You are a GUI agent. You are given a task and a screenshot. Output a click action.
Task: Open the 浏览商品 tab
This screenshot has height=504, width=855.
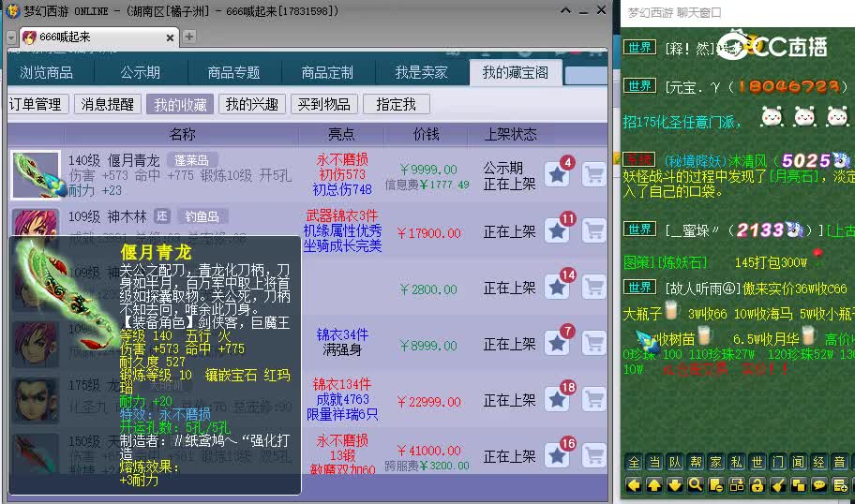tap(47, 72)
